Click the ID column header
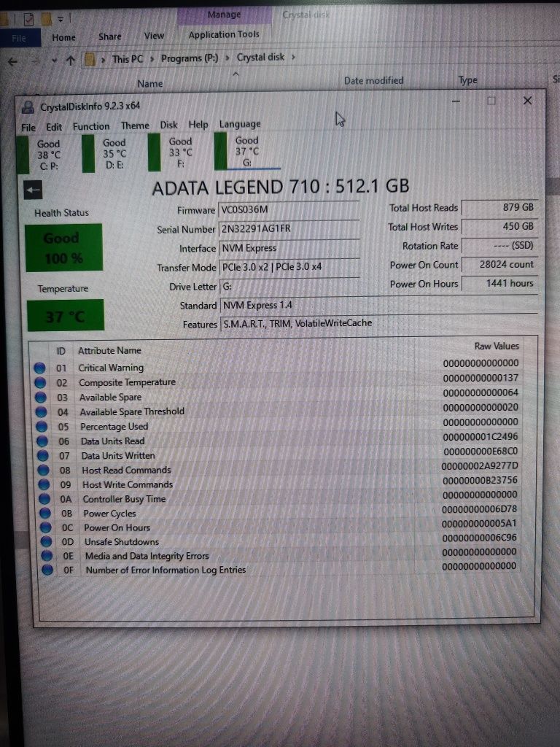The width and height of the screenshot is (560, 747). [61, 352]
